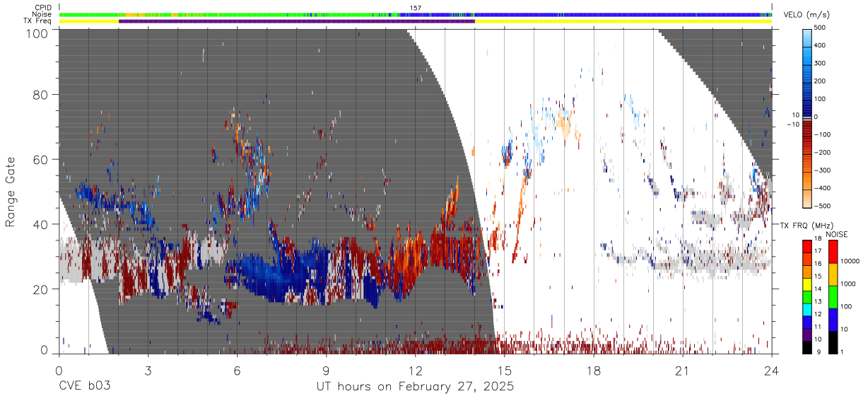Click the x-axis tick label '12'
This screenshot has height=401, width=868.
click(x=415, y=370)
